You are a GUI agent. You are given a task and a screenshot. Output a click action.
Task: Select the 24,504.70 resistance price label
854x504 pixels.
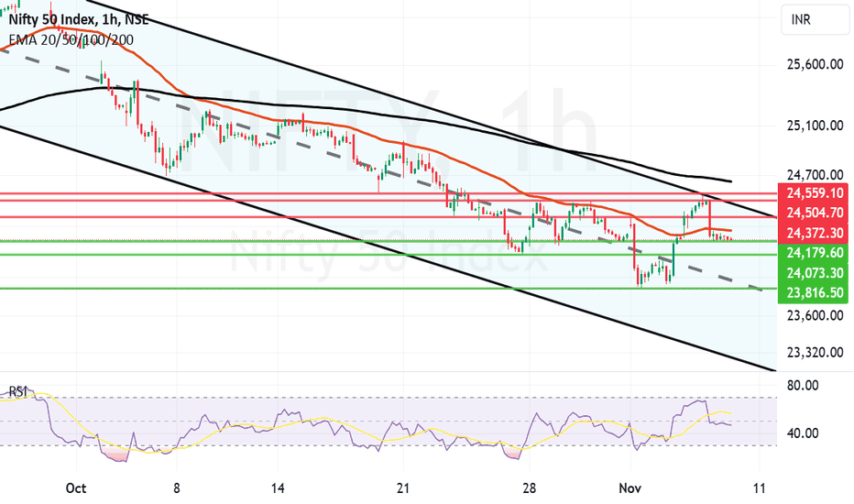(815, 213)
